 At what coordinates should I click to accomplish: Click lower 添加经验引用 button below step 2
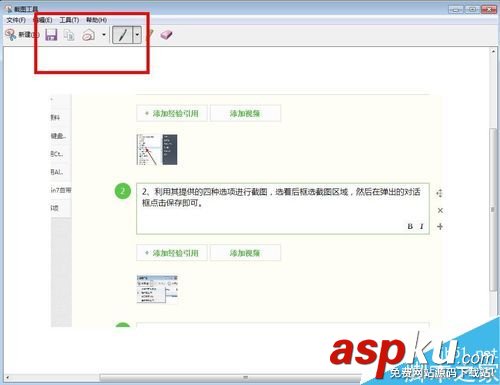(x=172, y=253)
